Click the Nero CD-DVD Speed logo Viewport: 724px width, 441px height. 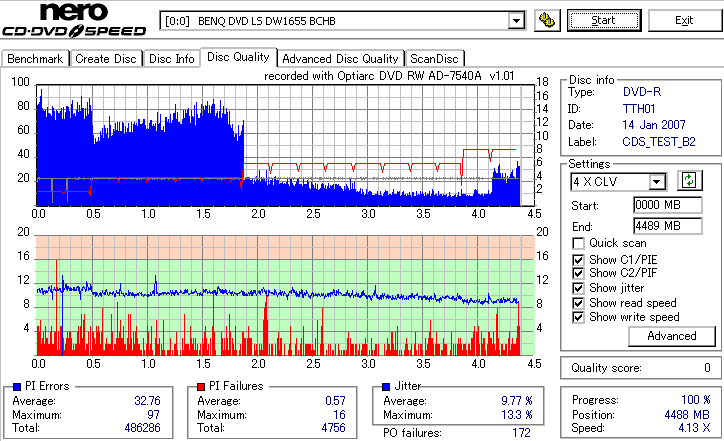(74, 20)
